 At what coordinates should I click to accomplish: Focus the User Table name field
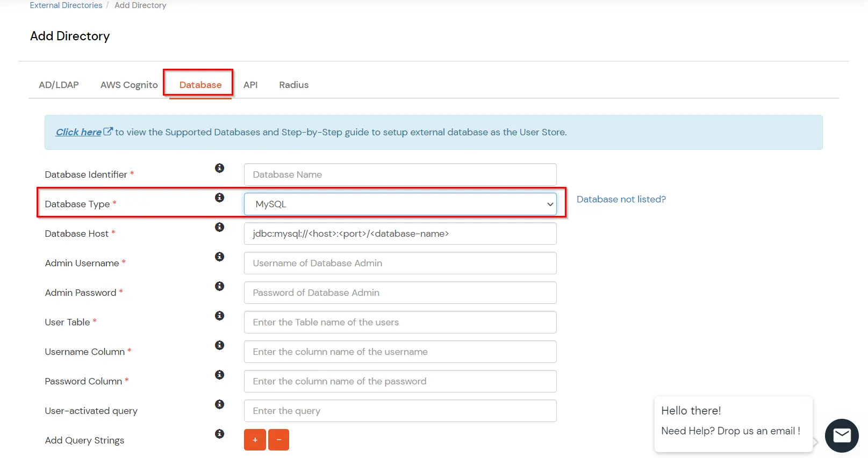[400, 322]
